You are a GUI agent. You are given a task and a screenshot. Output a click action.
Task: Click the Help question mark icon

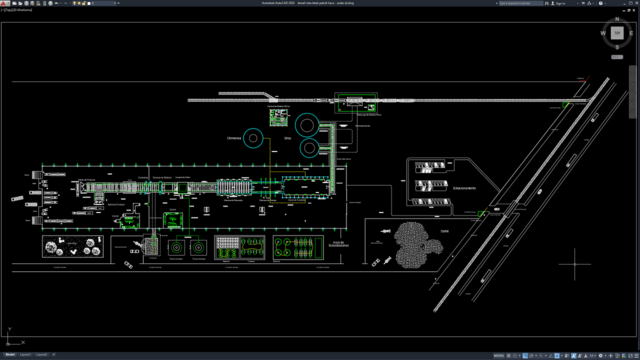pyautogui.click(x=601, y=3)
